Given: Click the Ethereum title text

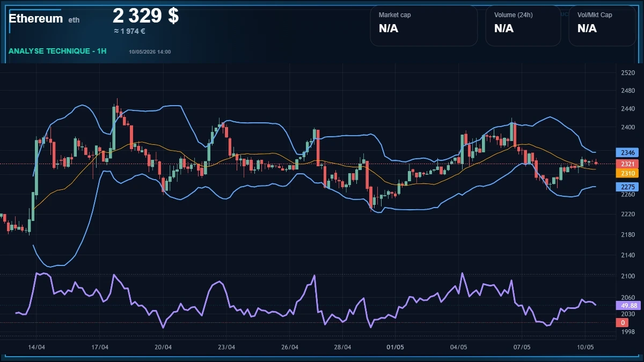Looking at the screenshot, I should click(36, 18).
